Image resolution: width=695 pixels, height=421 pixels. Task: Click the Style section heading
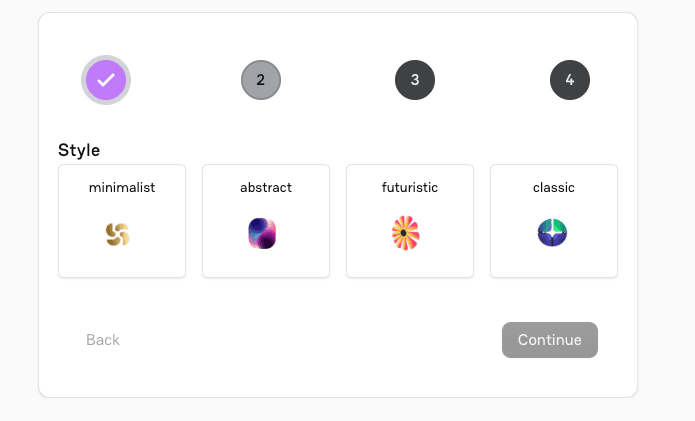coord(79,150)
